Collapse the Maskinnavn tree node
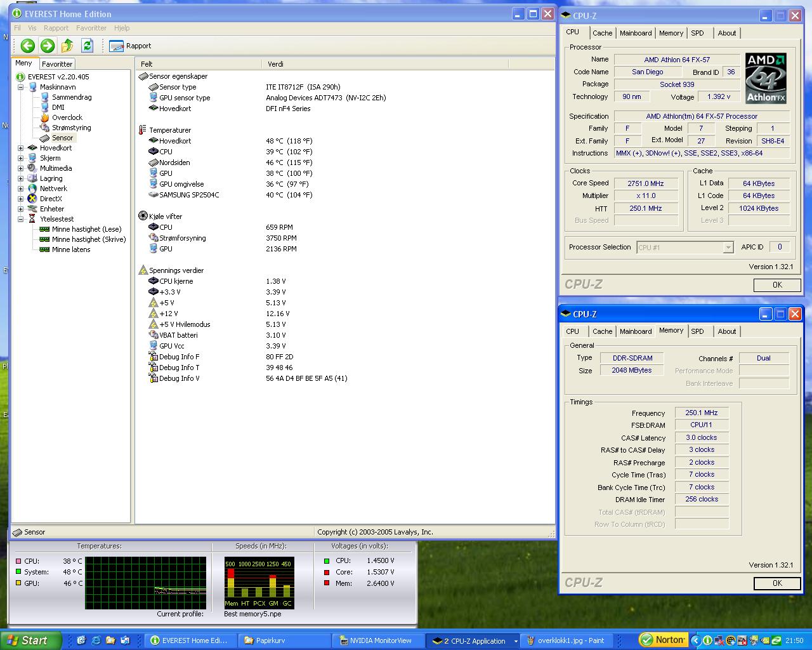The width and height of the screenshot is (812, 650). click(x=21, y=87)
